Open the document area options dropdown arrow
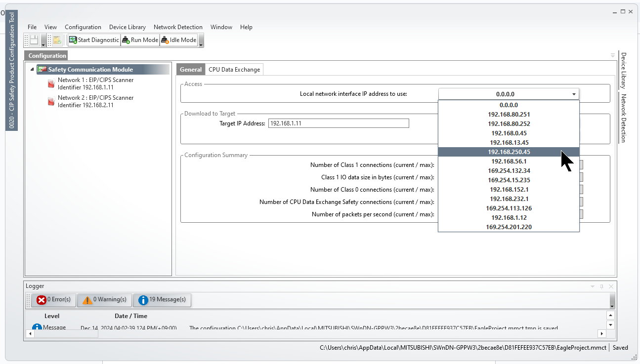 [x=613, y=55]
